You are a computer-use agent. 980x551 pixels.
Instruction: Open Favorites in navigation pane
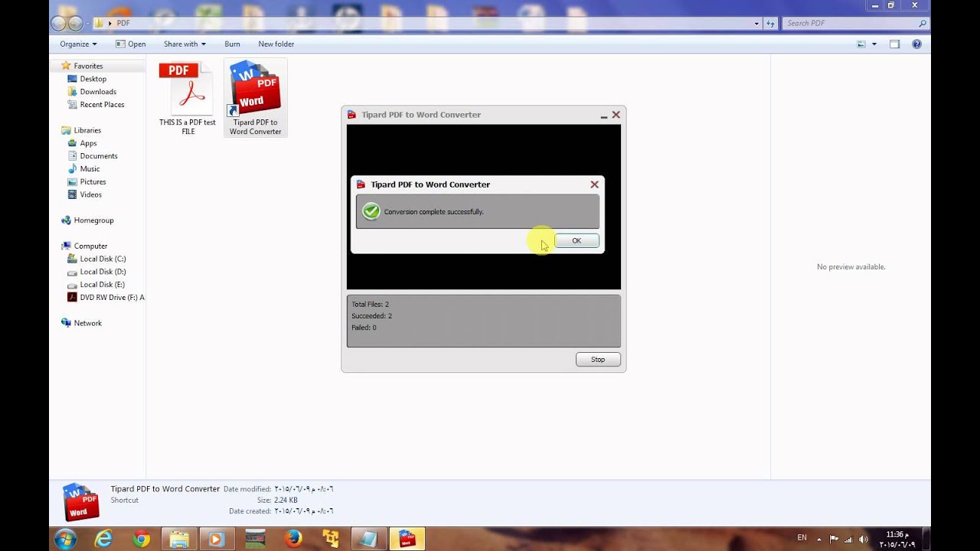coord(88,66)
